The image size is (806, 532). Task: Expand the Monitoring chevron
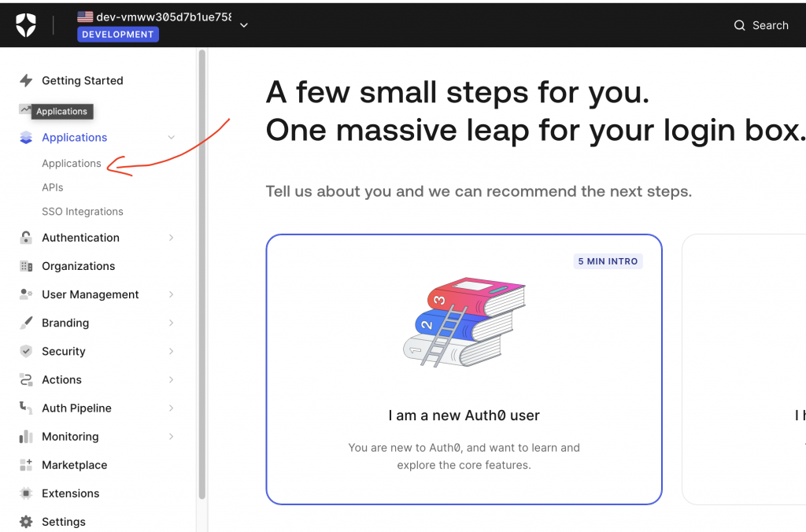(171, 437)
